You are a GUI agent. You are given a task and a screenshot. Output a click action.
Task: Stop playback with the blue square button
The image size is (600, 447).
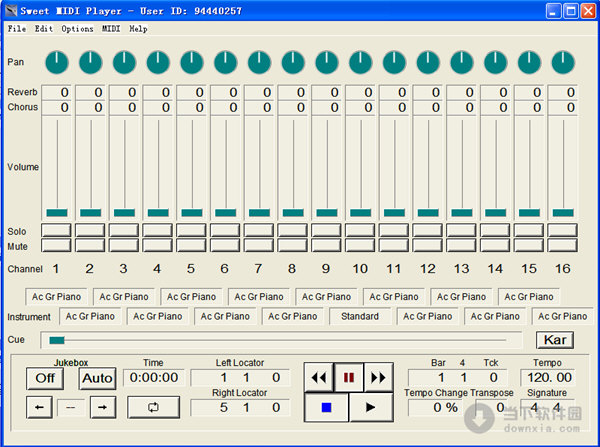326,408
